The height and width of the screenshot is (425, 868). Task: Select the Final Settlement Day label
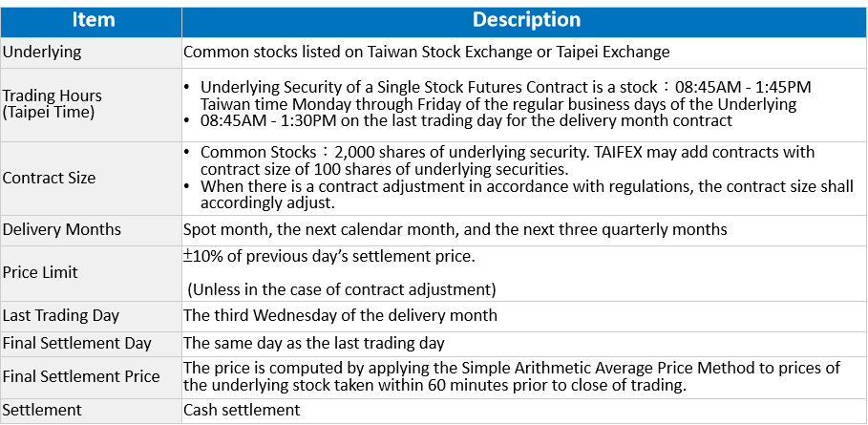[x=77, y=343]
